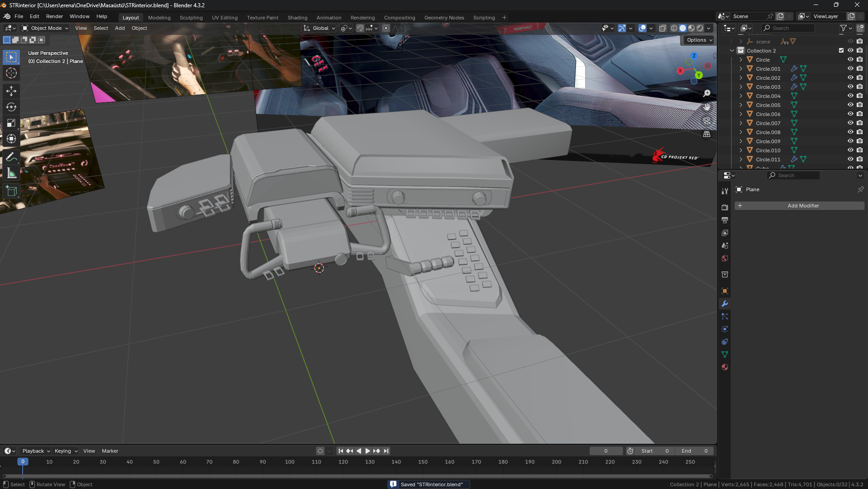868x489 pixels.
Task: Select the Scale tool in the toolbar
Action: point(11,123)
